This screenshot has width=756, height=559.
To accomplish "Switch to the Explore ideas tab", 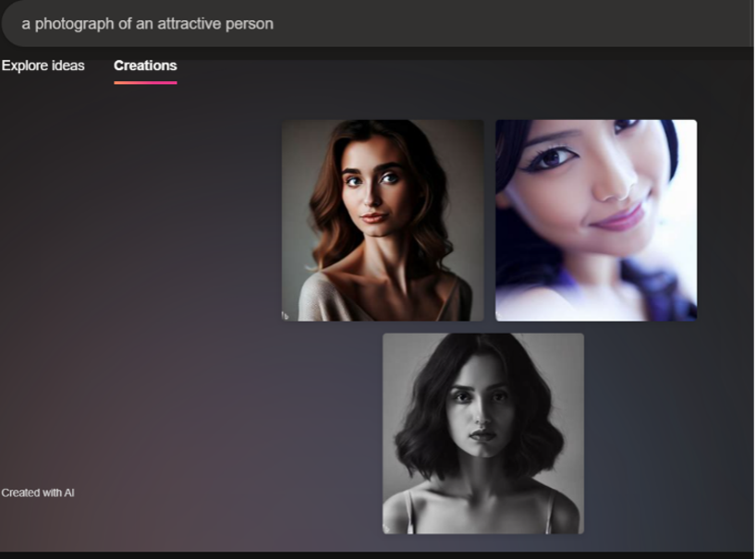I will (x=43, y=66).
